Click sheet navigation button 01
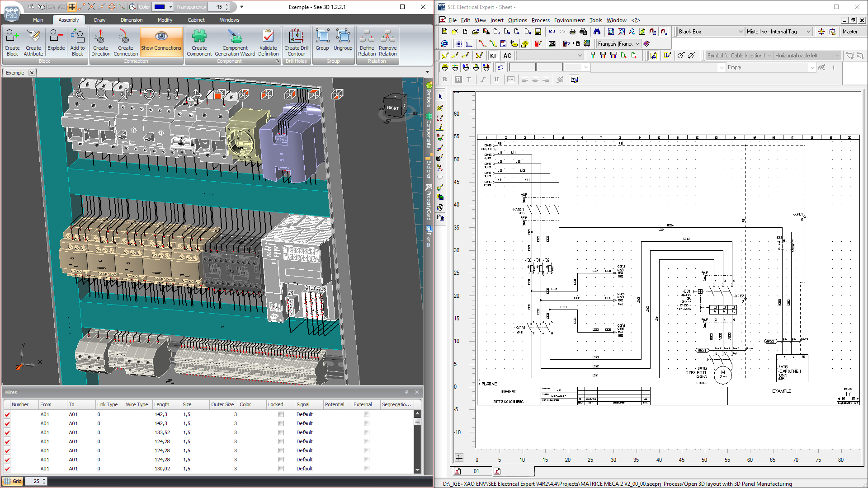The height and width of the screenshot is (488, 868). point(477,471)
